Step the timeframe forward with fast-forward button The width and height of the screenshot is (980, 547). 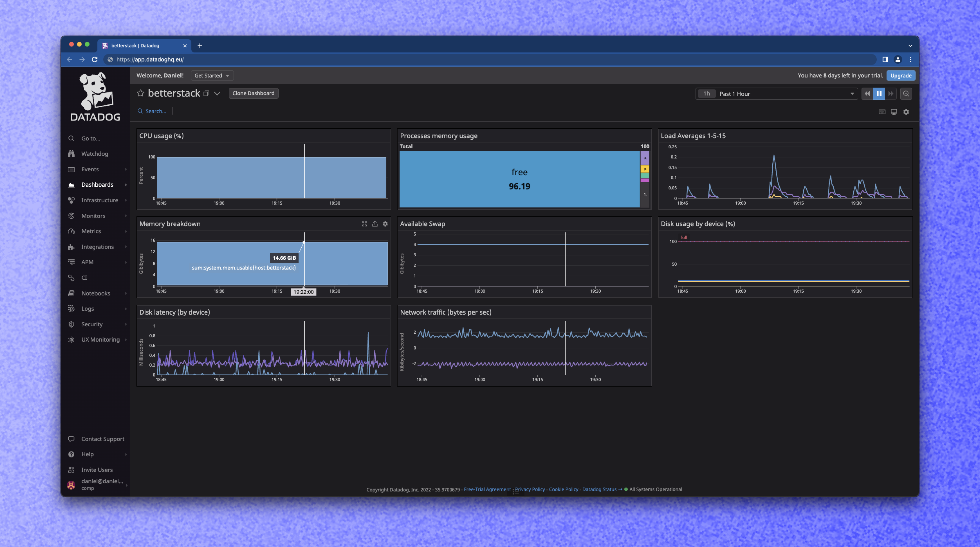(x=891, y=93)
